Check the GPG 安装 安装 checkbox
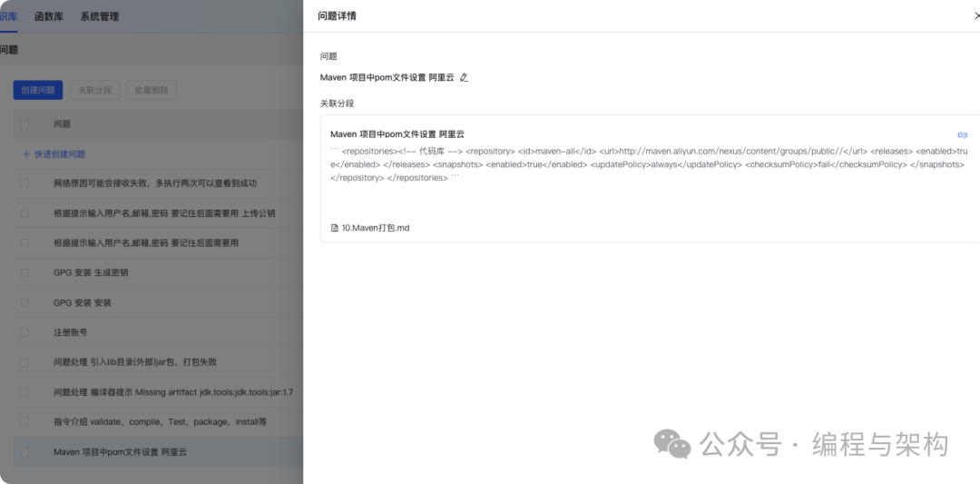This screenshot has height=484, width=980. (24, 302)
